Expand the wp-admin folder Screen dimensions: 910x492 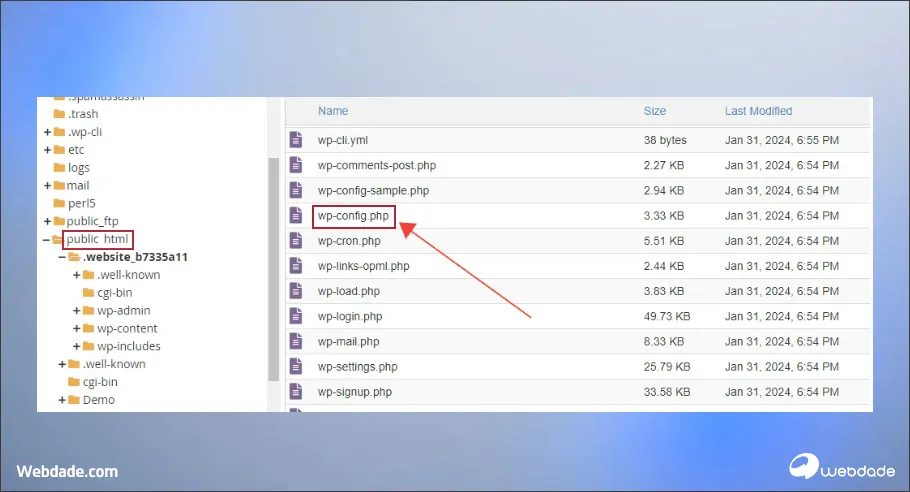(77, 311)
